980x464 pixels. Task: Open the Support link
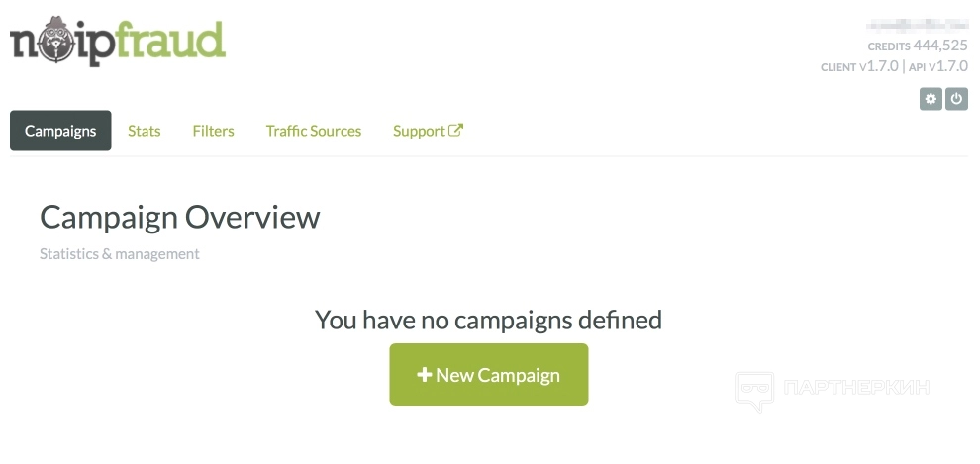click(419, 131)
